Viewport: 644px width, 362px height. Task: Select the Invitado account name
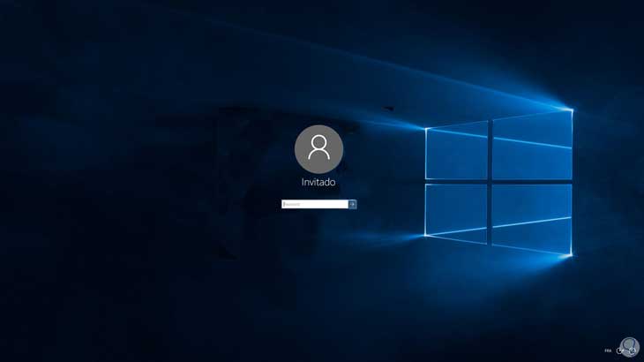[318, 182]
